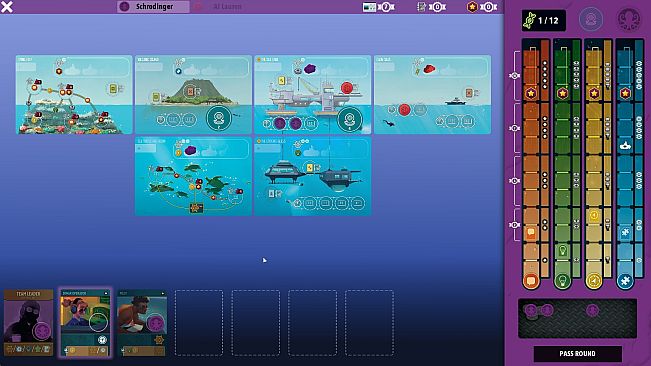Image resolution: width=651 pixels, height=366 pixels.
Task: Click the lightbulb marker on green track
Action: [563, 251]
